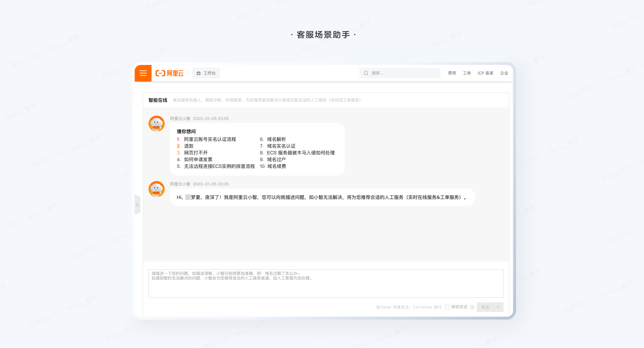644x348 pixels.
Task: Select ECS 服务器被木马入侵如何处理 question
Action: pyautogui.click(x=301, y=153)
